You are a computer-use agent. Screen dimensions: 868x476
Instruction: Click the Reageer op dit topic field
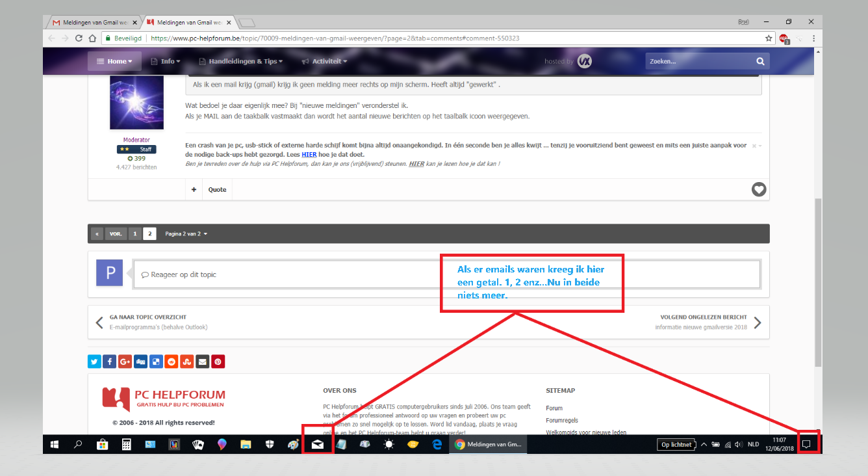pyautogui.click(x=446, y=274)
